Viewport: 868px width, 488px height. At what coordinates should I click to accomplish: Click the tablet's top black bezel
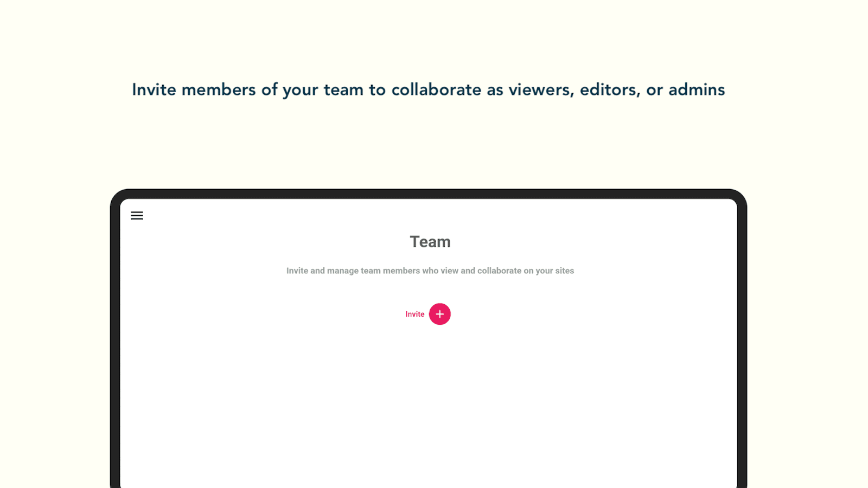click(x=429, y=194)
